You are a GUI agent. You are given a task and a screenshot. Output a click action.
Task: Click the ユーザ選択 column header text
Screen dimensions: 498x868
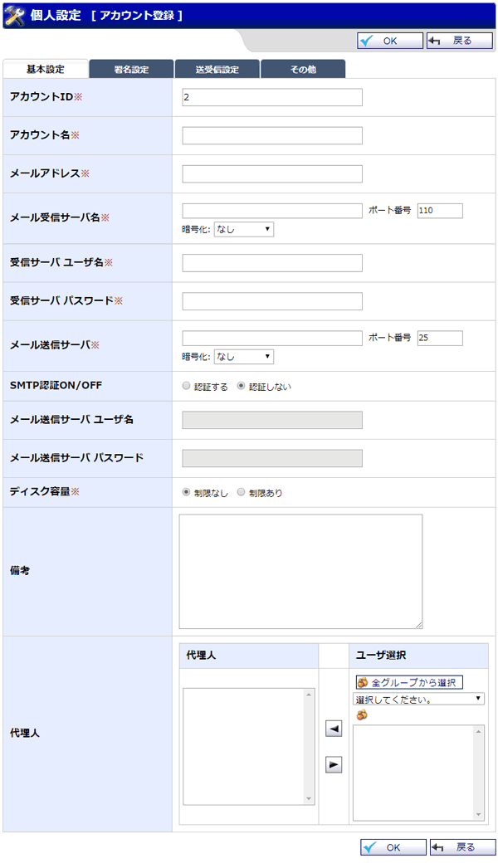381,656
